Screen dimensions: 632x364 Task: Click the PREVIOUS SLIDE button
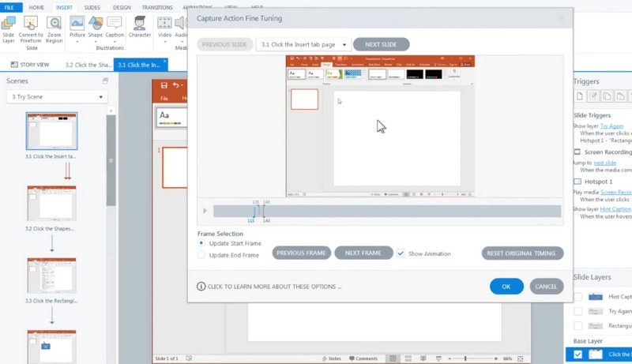coord(224,44)
